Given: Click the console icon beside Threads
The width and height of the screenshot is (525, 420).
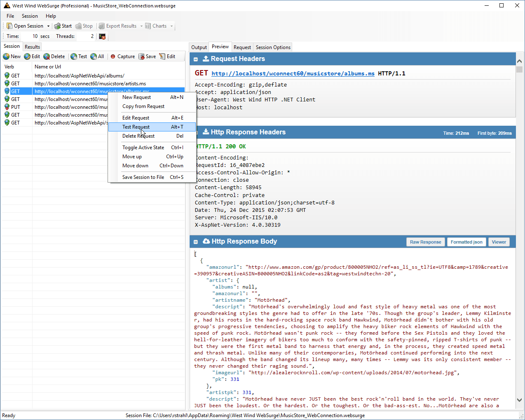Looking at the screenshot, I should [x=102, y=36].
